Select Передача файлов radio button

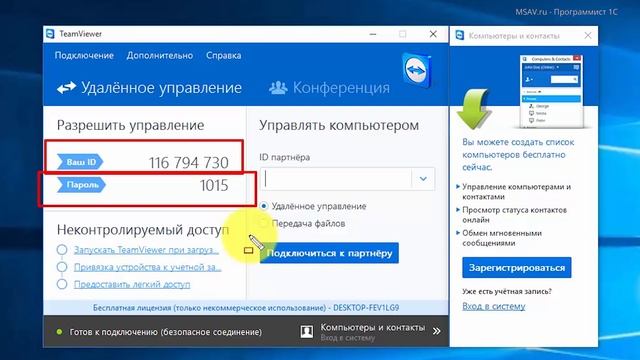coord(264,223)
